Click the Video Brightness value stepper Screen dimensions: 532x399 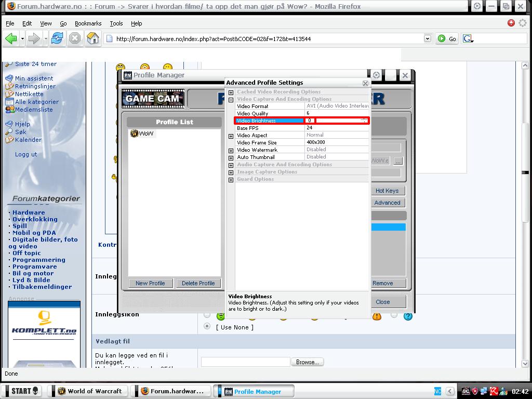click(364, 121)
